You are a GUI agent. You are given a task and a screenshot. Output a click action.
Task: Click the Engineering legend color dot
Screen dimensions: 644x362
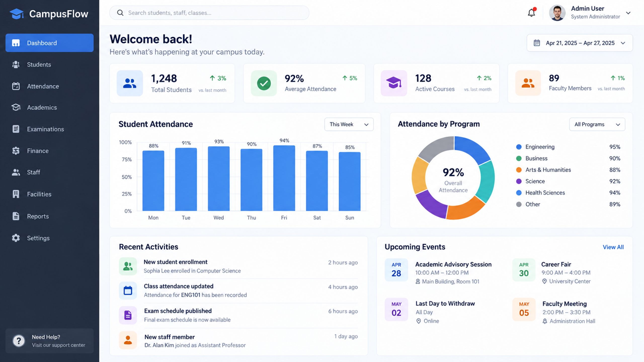click(x=519, y=147)
